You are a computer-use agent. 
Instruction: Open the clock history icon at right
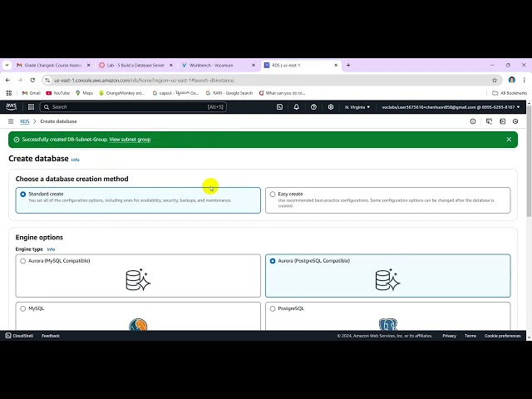point(515,121)
